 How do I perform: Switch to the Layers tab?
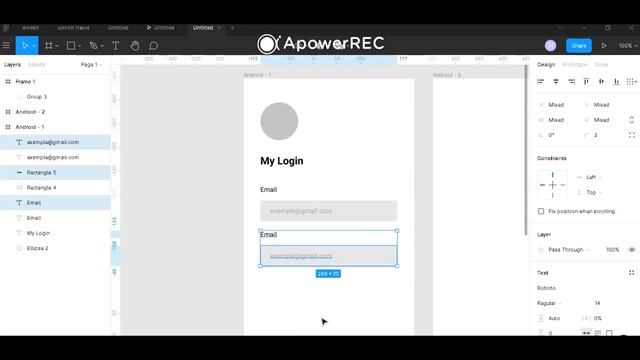pos(12,64)
